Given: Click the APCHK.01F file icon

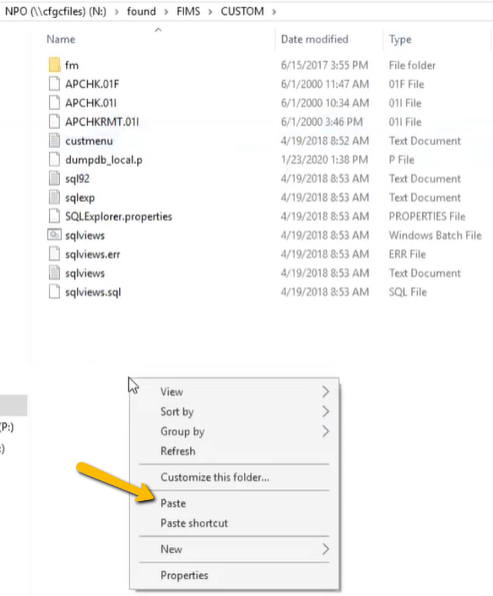Looking at the screenshot, I should (54, 84).
